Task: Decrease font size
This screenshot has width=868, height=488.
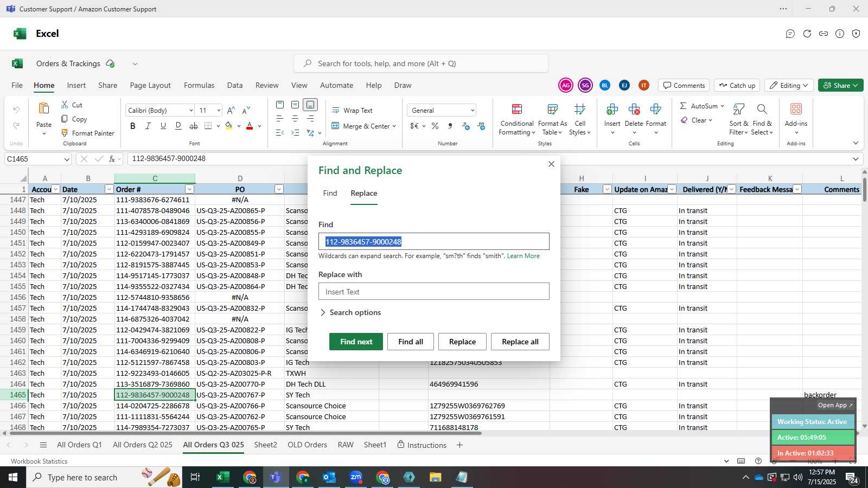Action: 246,110
